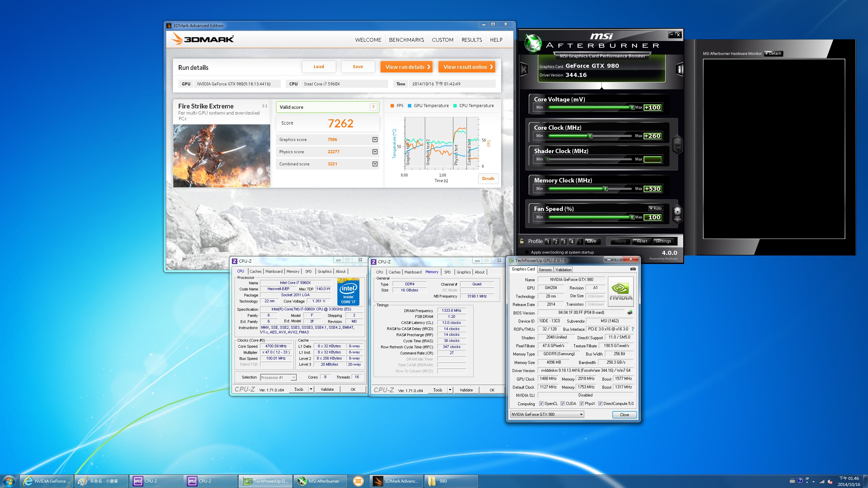Open Tools dropdown arrow in CPU-Z CPU window
868x488 pixels.
point(311,389)
